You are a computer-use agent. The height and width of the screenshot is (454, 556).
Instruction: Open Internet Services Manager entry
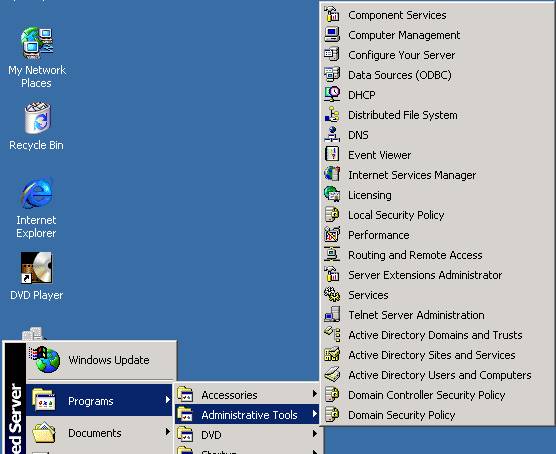click(437, 175)
